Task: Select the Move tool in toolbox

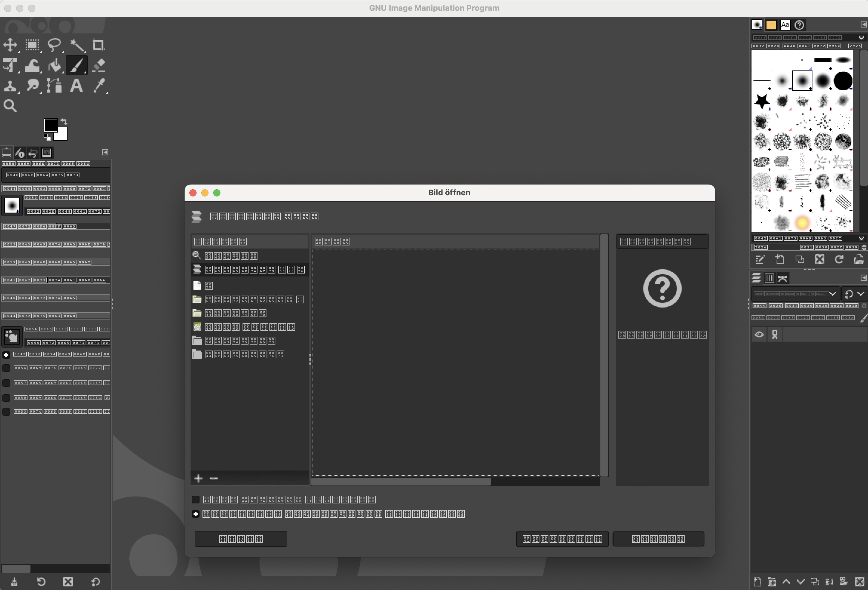Action: [10, 45]
